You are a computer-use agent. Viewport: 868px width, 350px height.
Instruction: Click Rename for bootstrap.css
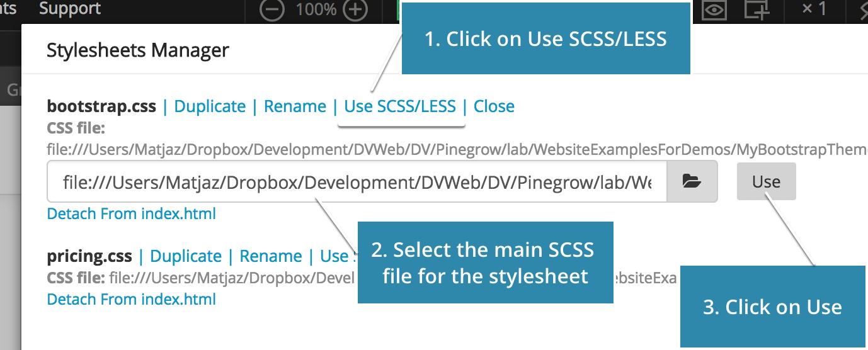(295, 106)
